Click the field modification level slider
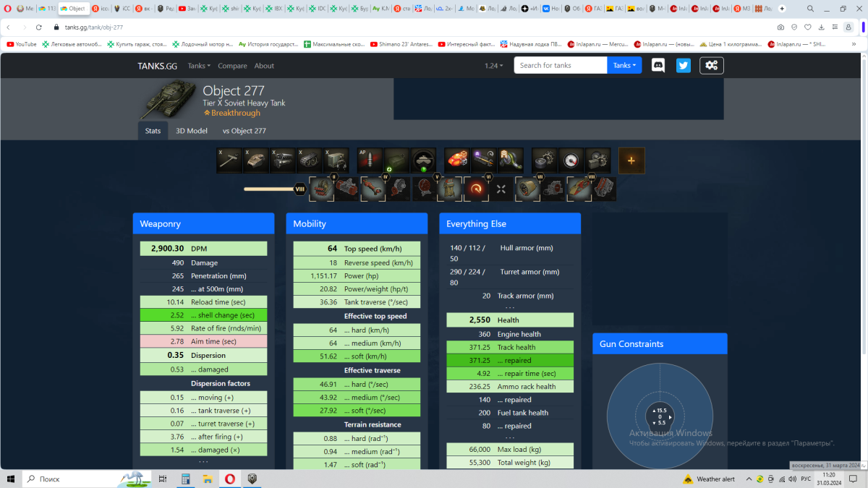Viewport: 868px width, 488px height. point(275,189)
